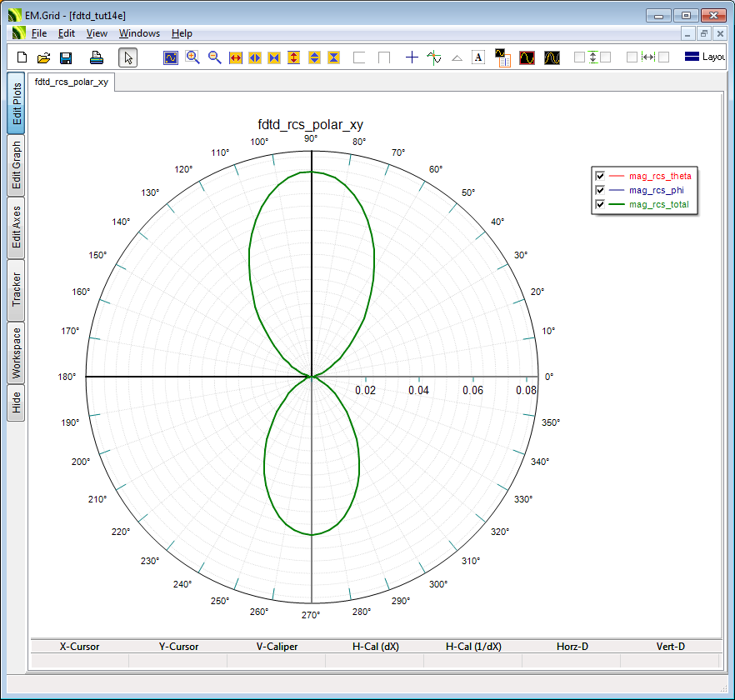The image size is (735, 700).
Task: Open a file with the folder icon
Action: (x=44, y=57)
